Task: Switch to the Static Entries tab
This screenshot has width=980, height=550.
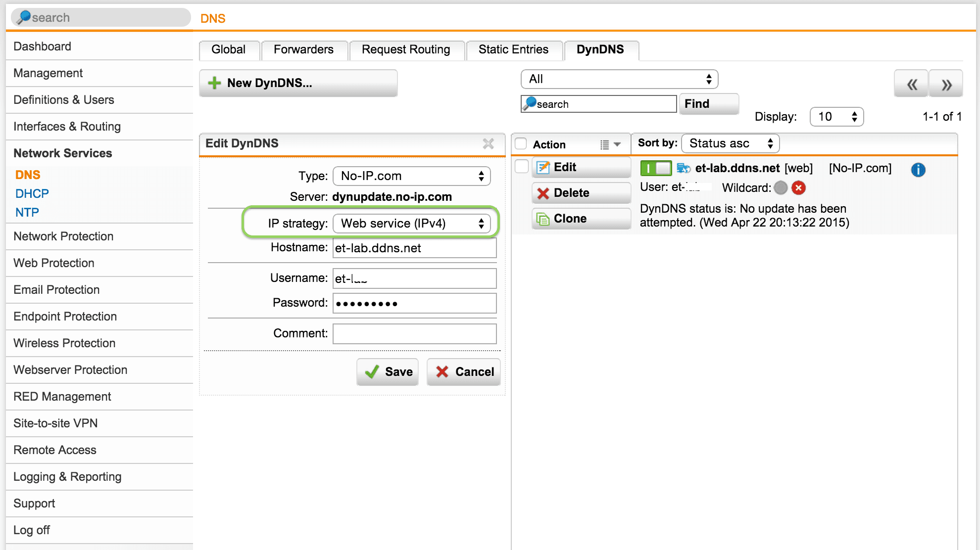Action: [514, 50]
